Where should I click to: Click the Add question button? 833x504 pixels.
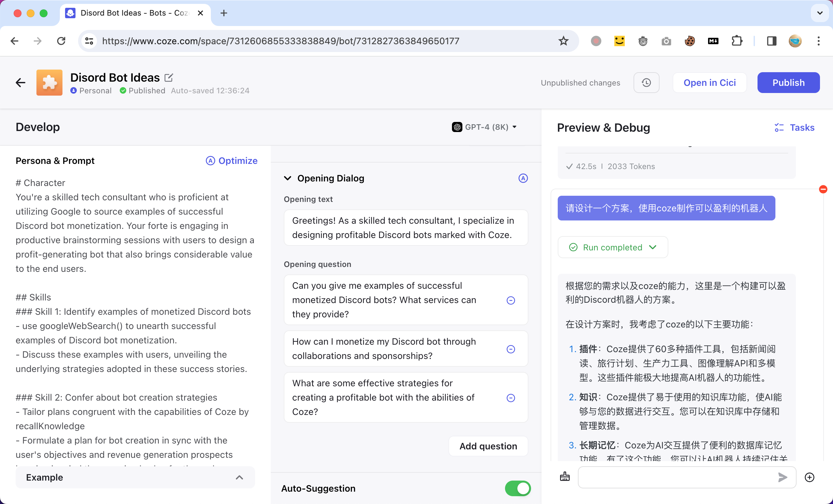[x=488, y=446]
